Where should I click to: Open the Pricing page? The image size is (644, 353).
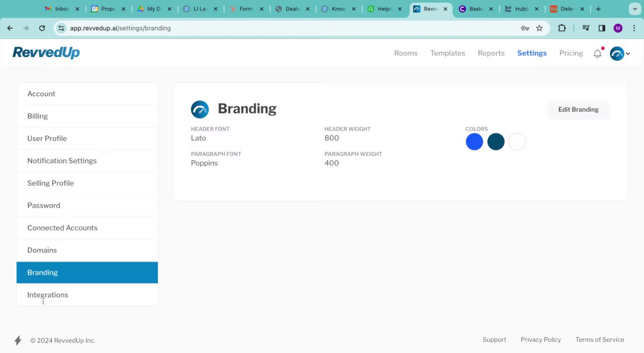coord(571,53)
